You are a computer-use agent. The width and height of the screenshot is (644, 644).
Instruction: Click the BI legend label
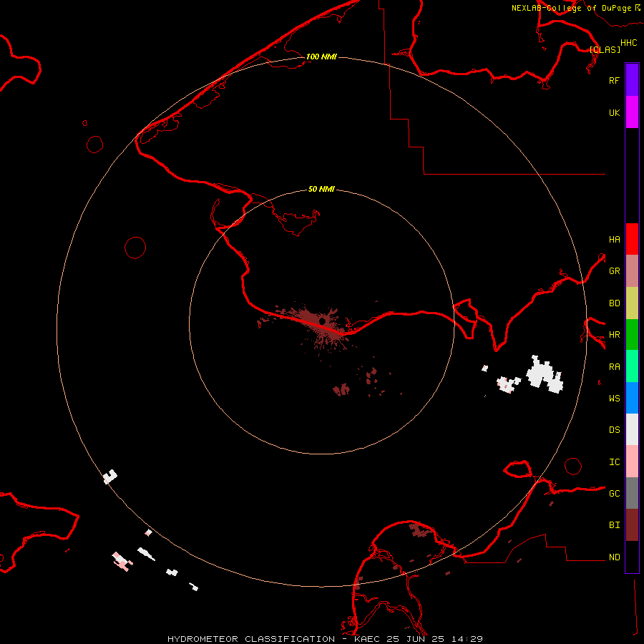(614, 525)
